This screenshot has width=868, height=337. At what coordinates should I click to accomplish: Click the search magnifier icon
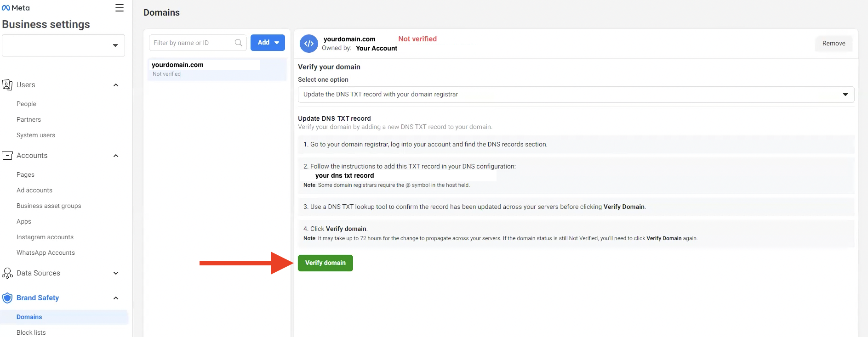coord(239,43)
